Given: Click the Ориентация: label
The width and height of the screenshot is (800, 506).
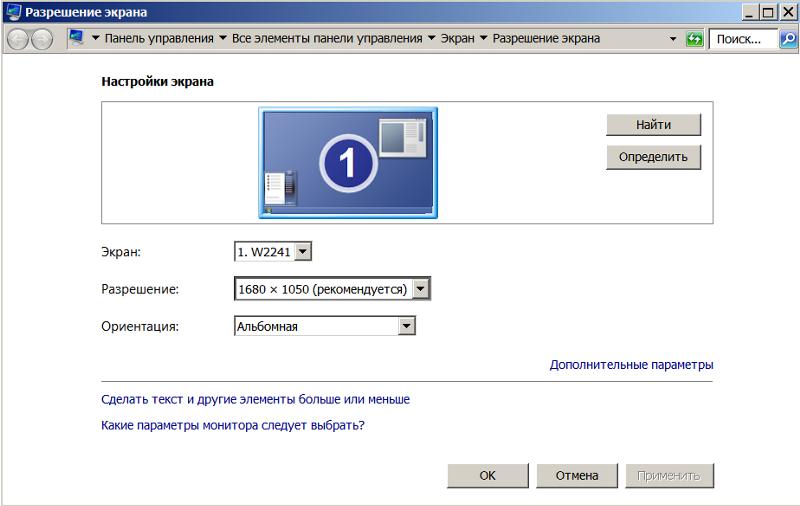Looking at the screenshot, I should tap(140, 326).
